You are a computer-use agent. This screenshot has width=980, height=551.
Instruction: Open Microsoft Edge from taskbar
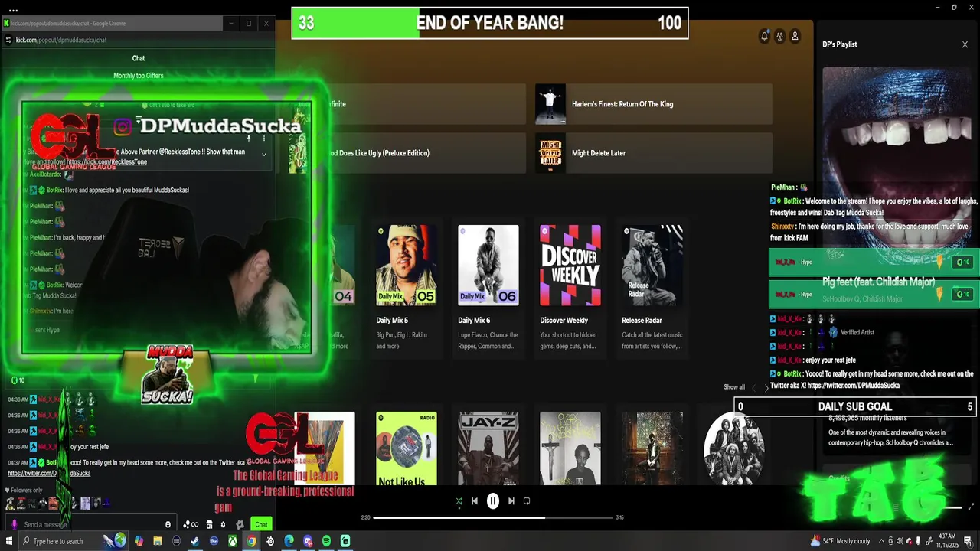(x=289, y=541)
